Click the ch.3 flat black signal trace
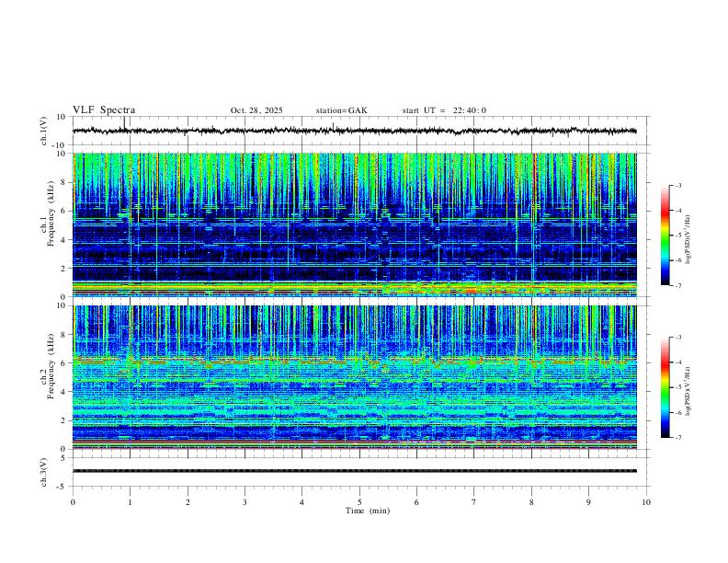Viewport: 728px width, 563px height. coord(354,471)
